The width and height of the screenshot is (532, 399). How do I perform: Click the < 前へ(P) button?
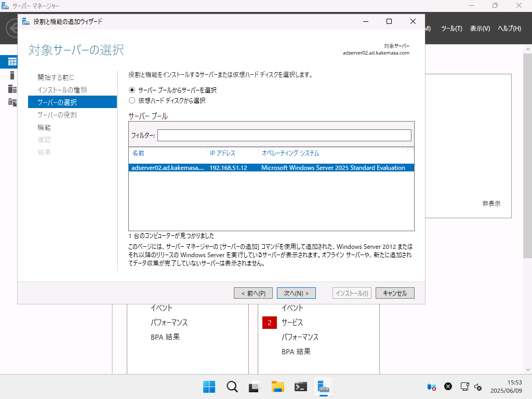(x=253, y=293)
